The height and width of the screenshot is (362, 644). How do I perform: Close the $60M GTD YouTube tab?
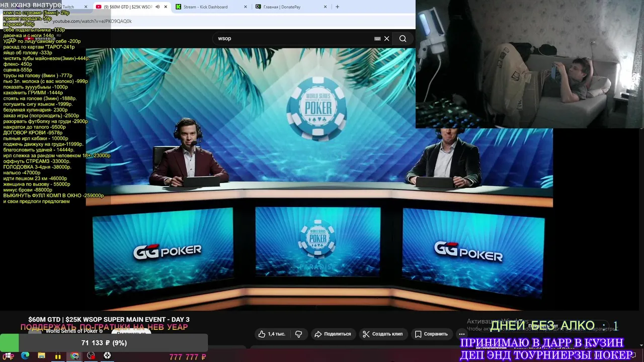(x=166, y=7)
